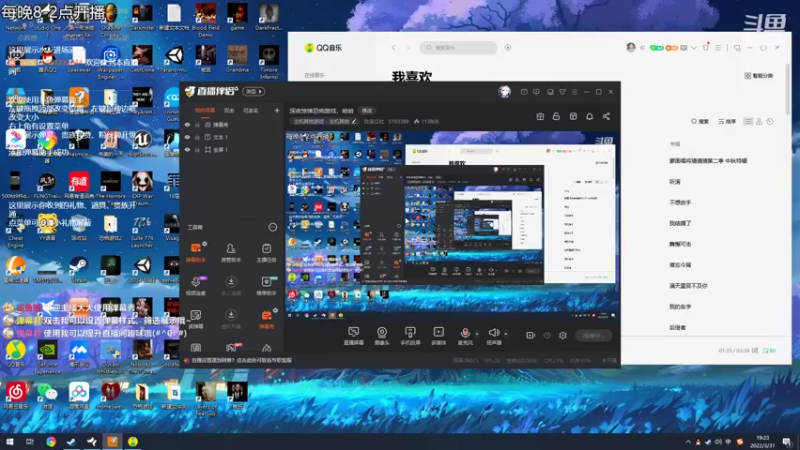Screen dimensions: 800x450
Task: Toggle the preview eye icon beside settings gear
Action: click(x=547, y=336)
